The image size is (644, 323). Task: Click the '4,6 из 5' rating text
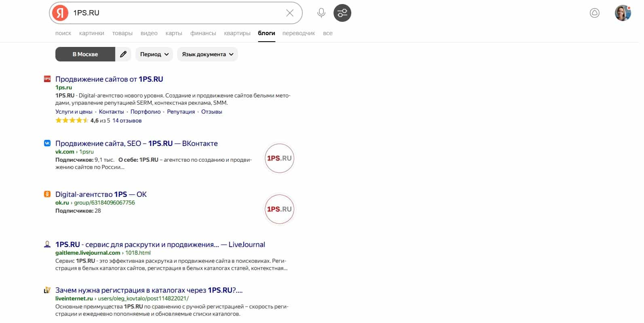pyautogui.click(x=100, y=120)
